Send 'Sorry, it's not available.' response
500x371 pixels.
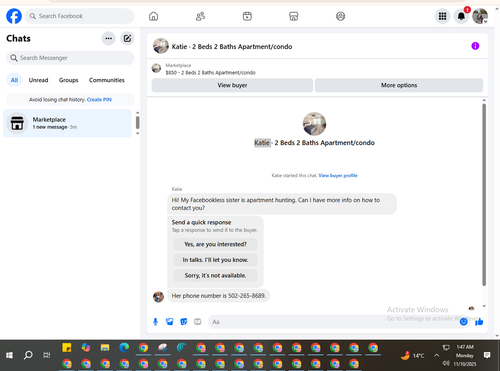[x=215, y=275]
